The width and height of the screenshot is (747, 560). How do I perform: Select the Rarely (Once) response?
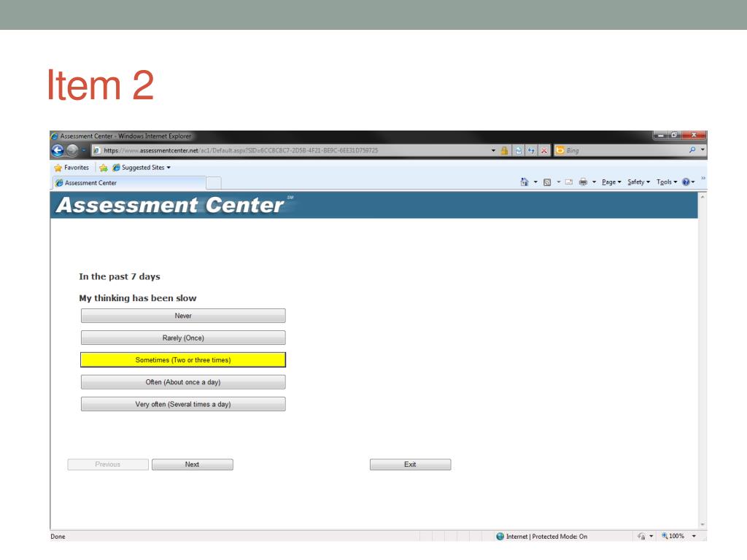pos(183,338)
